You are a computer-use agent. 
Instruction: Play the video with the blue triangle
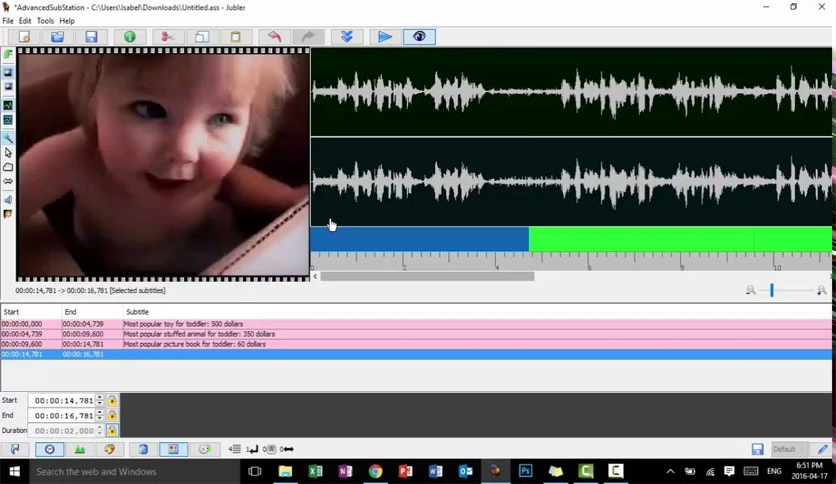(385, 37)
